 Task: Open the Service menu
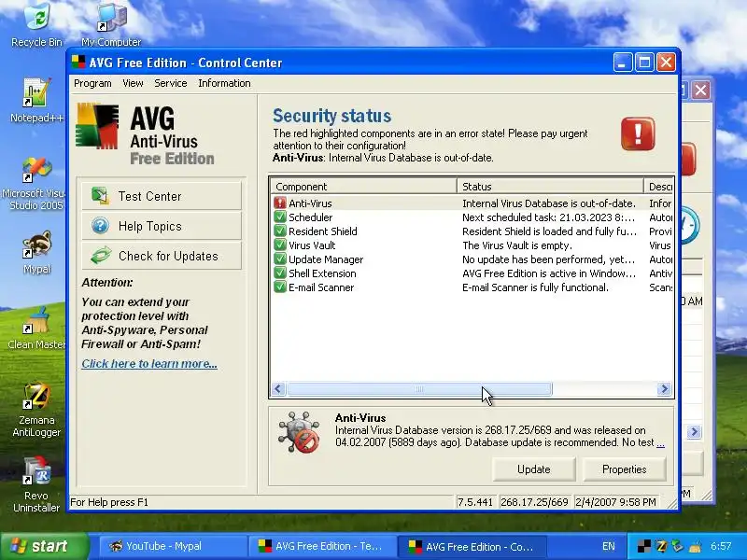[x=171, y=83]
